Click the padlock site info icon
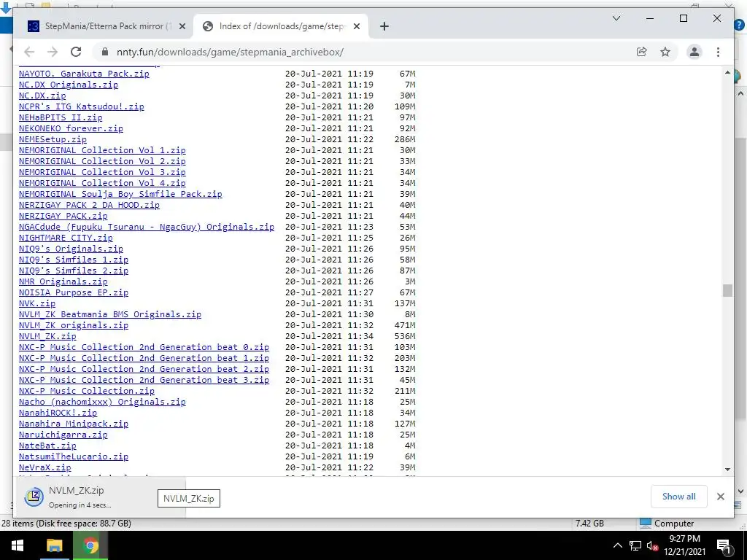Image resolution: width=747 pixels, height=560 pixels. pos(105,52)
